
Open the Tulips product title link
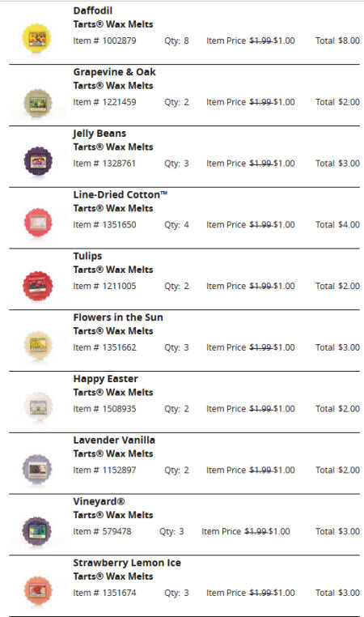click(x=87, y=256)
